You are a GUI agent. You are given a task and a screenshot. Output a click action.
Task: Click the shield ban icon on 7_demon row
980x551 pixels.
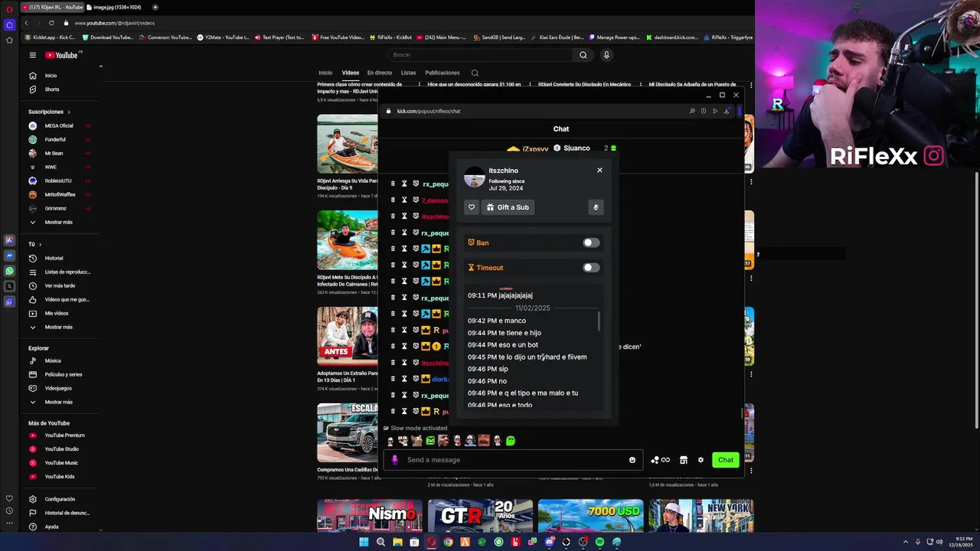point(416,200)
